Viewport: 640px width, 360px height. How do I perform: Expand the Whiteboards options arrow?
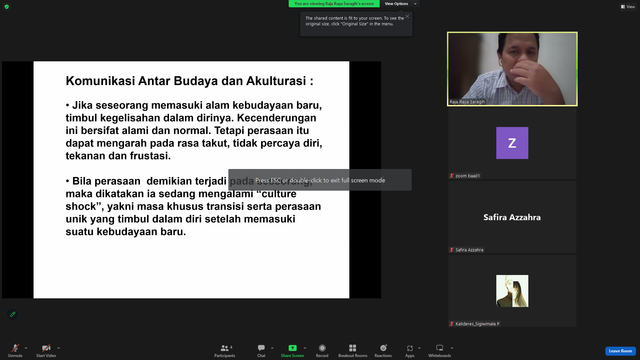coord(452,348)
